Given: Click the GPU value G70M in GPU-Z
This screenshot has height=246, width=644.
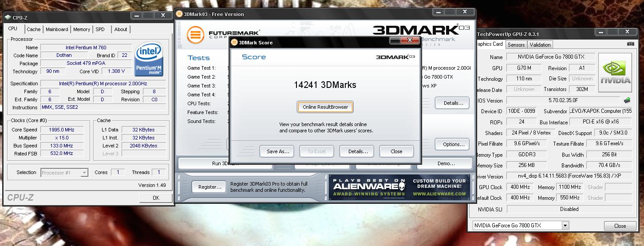Looking at the screenshot, I should (x=524, y=68).
